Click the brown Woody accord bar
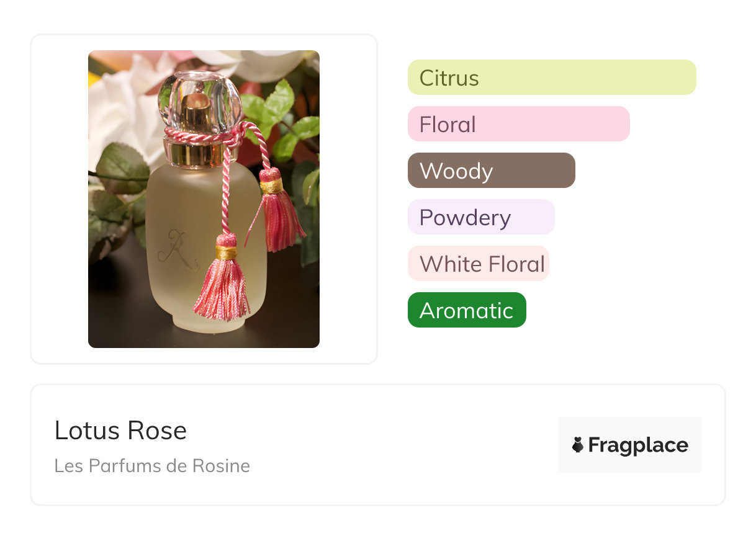The width and height of the screenshot is (756, 536). 491,171
